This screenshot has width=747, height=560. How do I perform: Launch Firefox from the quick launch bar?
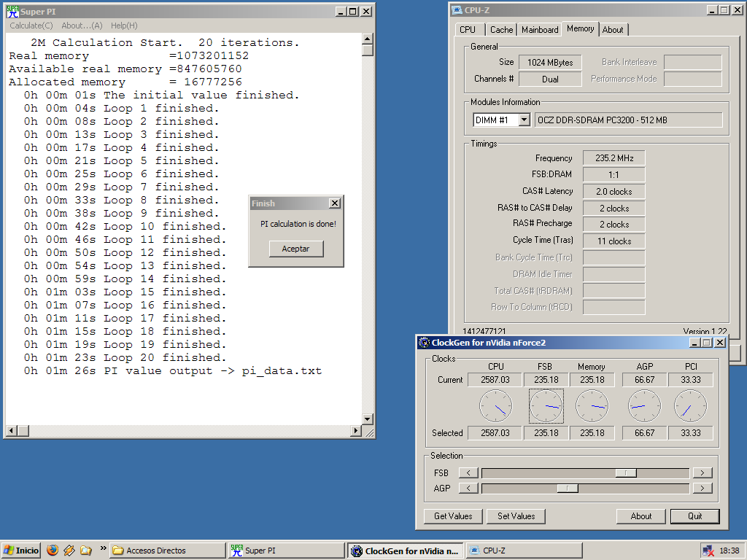point(52,551)
